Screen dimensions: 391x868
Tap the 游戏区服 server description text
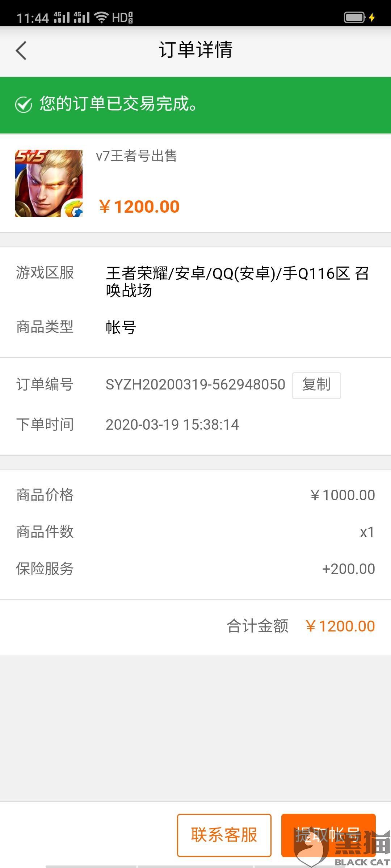click(x=237, y=282)
